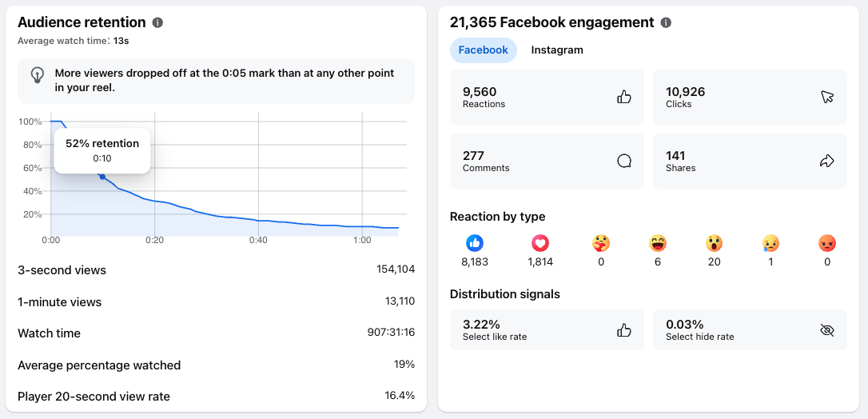This screenshot has height=419, width=868.
Task: Open the 141 Shares card
Action: 750,161
